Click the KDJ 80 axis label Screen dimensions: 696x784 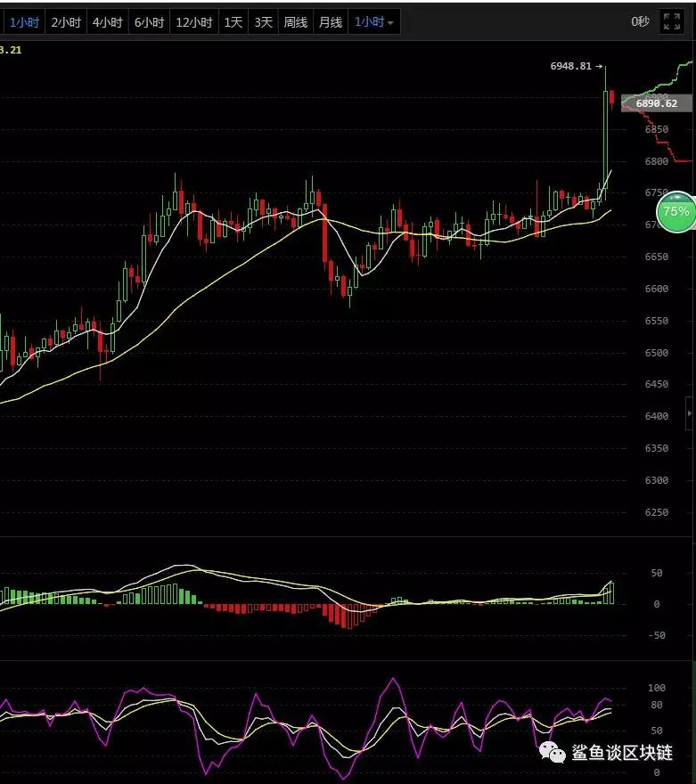tap(657, 705)
